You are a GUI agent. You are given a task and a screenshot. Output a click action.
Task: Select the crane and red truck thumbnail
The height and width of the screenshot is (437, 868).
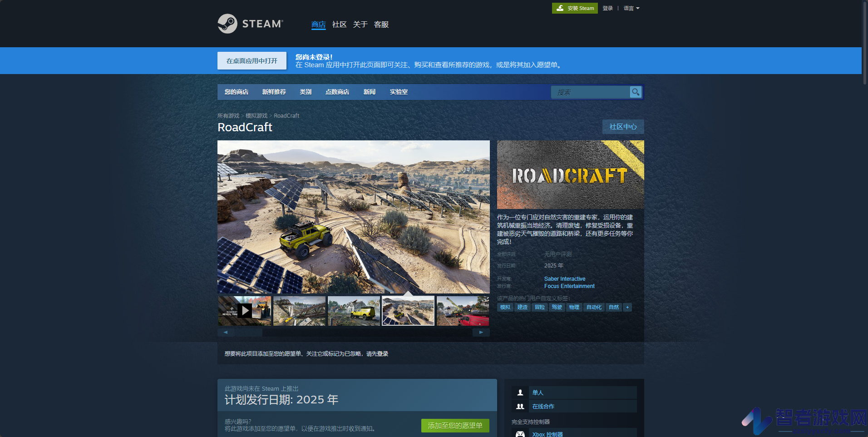463,311
